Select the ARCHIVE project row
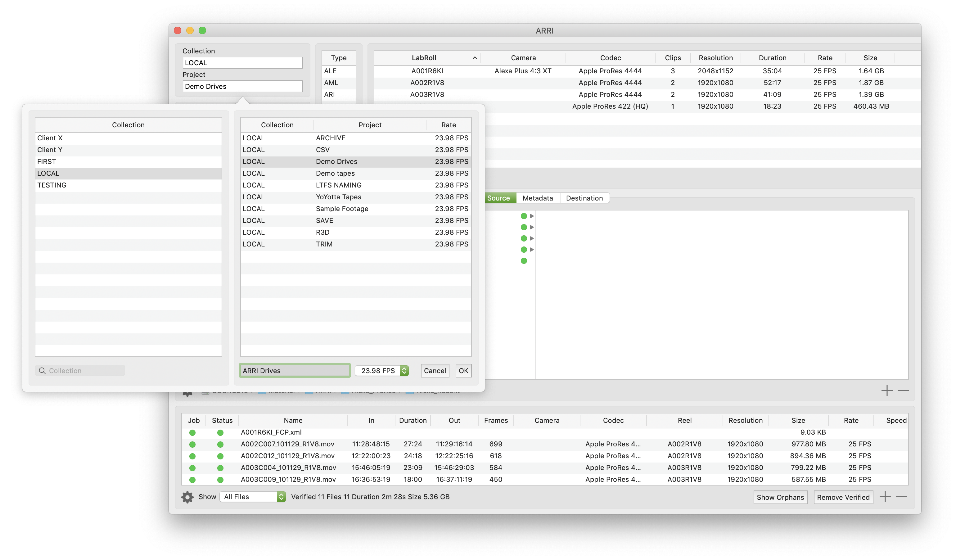The image size is (956, 560). [x=356, y=138]
